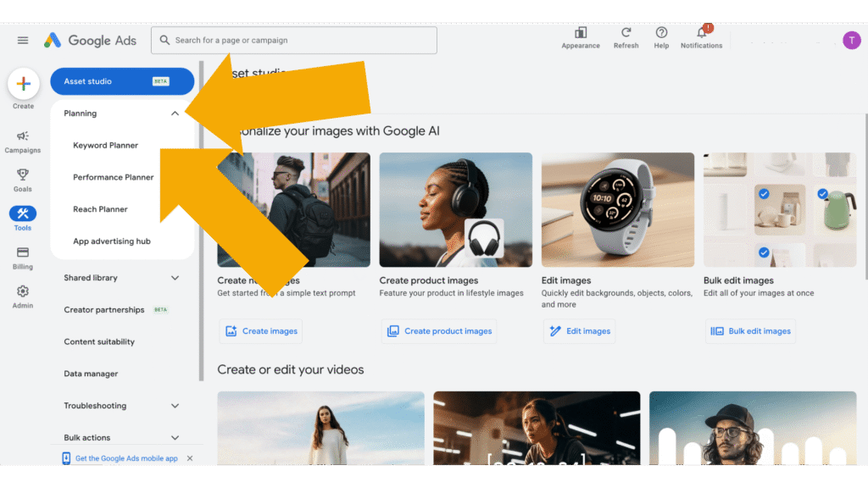Click the Create plus button

click(23, 84)
